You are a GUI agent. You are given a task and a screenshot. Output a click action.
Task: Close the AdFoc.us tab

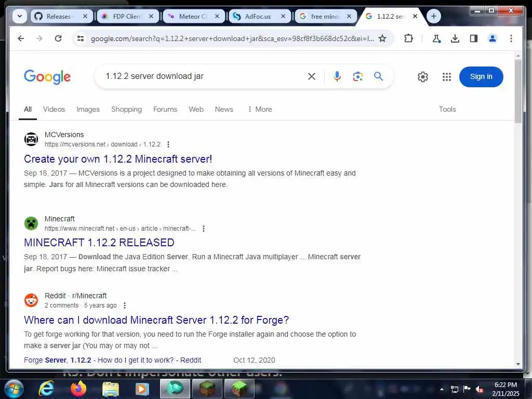[283, 16]
